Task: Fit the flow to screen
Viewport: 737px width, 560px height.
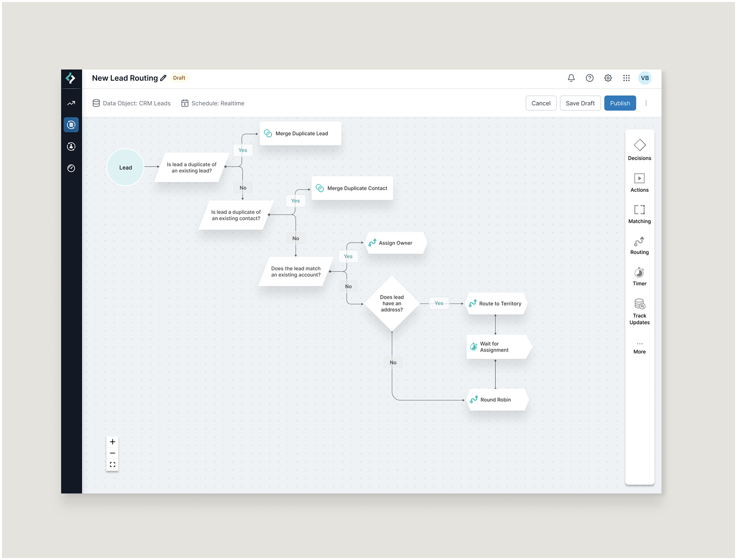Action: click(x=112, y=464)
